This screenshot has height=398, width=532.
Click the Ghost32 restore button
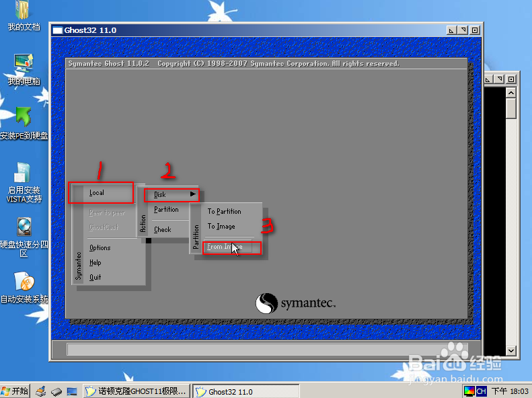pos(463,30)
